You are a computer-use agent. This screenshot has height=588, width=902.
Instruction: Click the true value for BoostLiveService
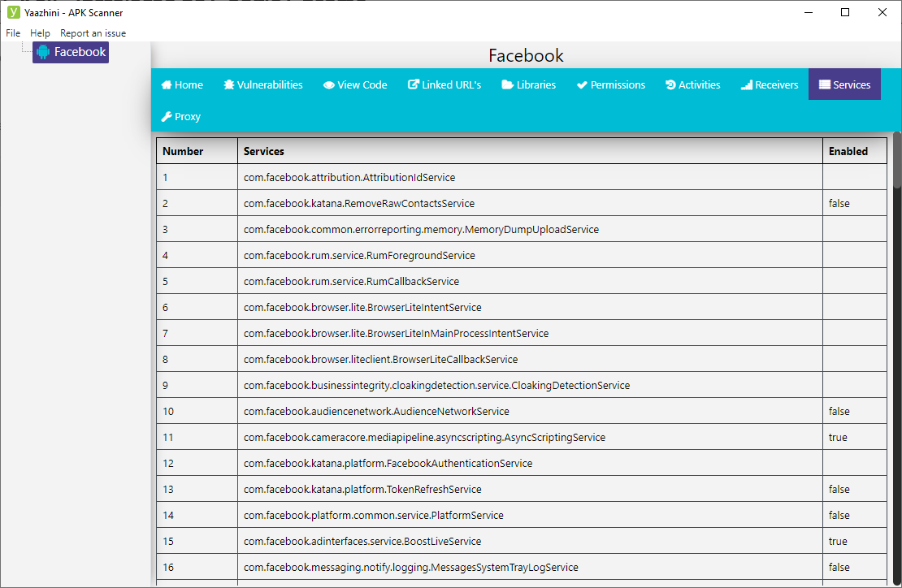pyautogui.click(x=838, y=542)
